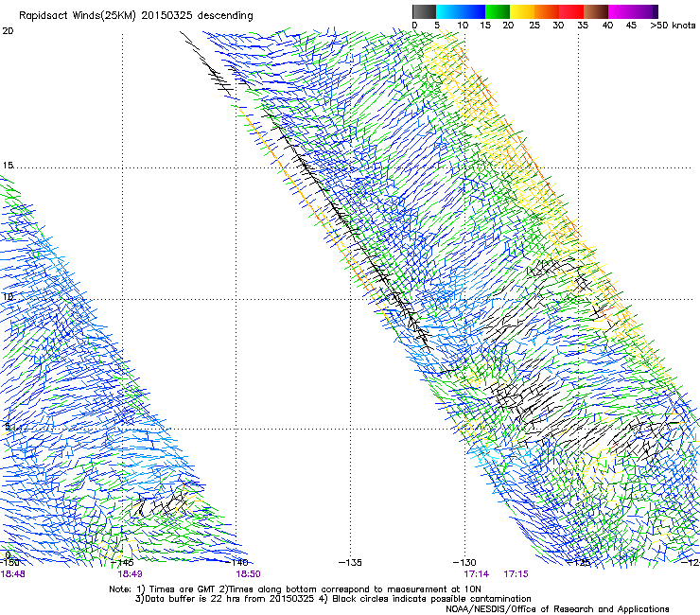Click the legend tick label 25
700x615 pixels.
click(534, 26)
